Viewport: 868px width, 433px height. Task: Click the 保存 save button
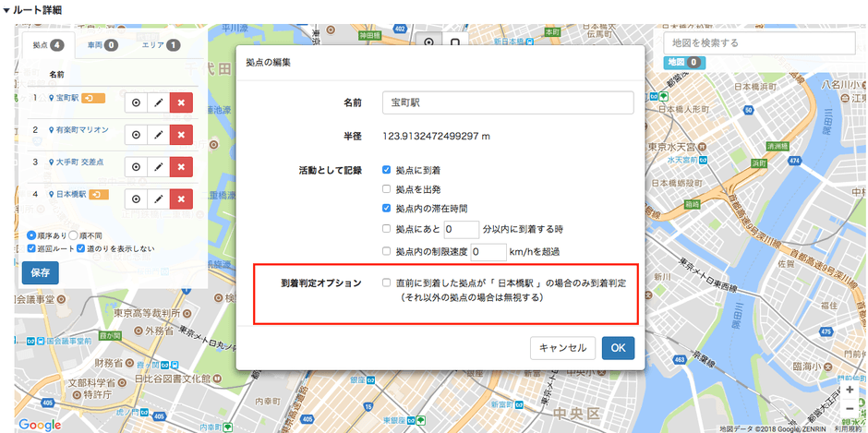click(x=40, y=272)
